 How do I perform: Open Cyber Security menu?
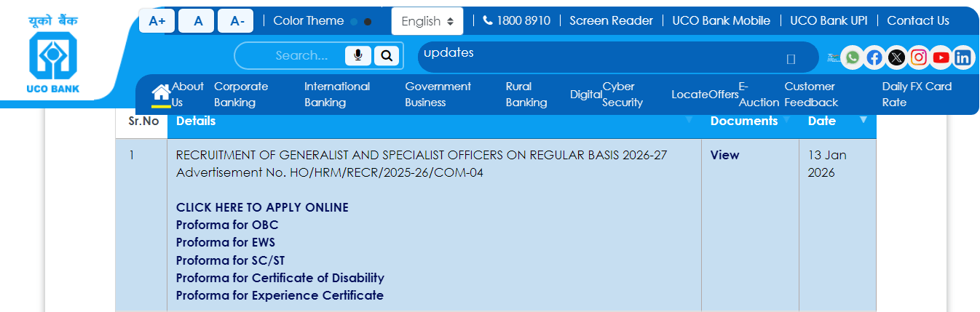[623, 95]
